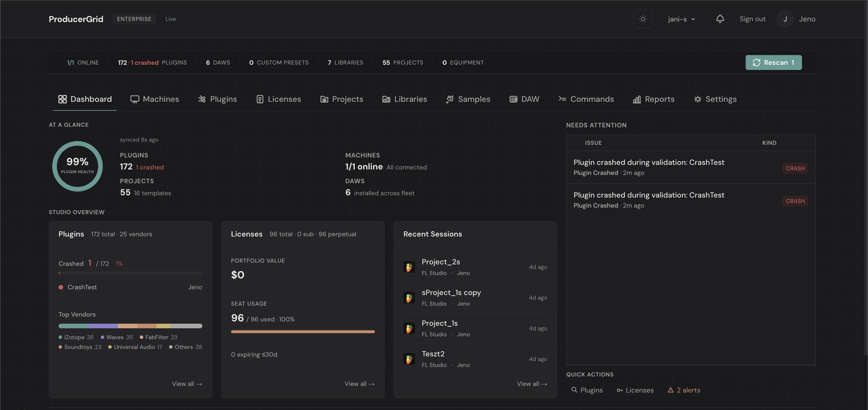Click the 6 DAWS stat
868x410 pixels.
(x=218, y=63)
